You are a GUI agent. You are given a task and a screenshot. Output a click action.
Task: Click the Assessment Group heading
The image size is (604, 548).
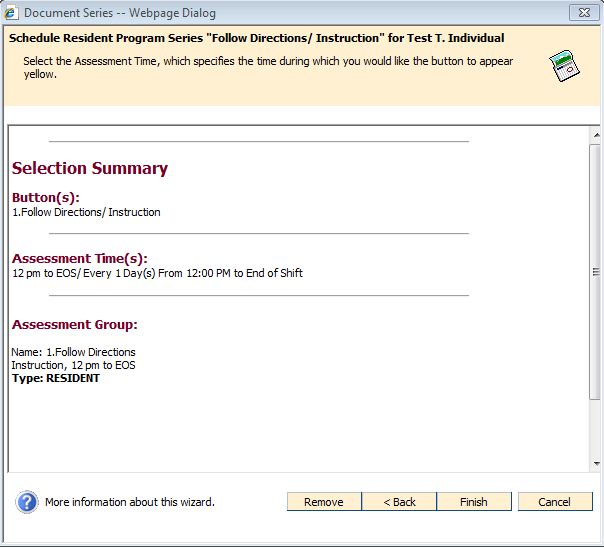pos(75,324)
